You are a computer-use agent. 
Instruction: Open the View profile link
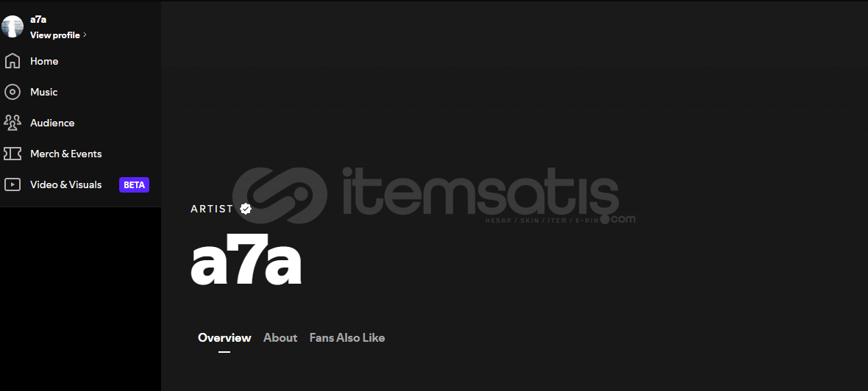(55, 35)
